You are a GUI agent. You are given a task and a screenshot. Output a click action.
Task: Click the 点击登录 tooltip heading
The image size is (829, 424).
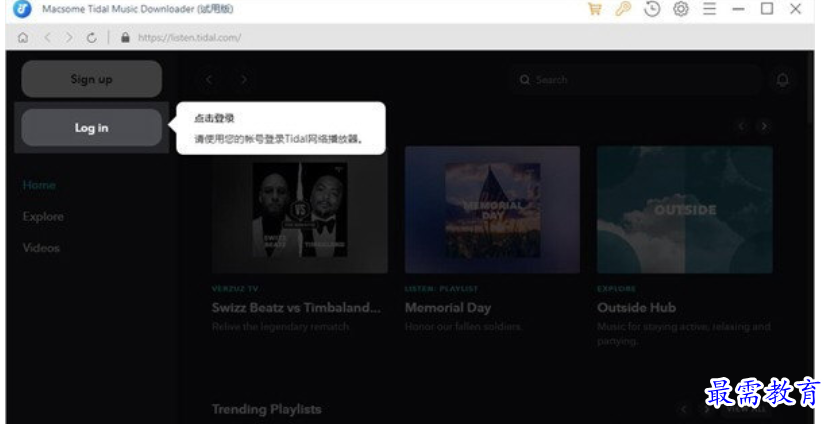[214, 118]
